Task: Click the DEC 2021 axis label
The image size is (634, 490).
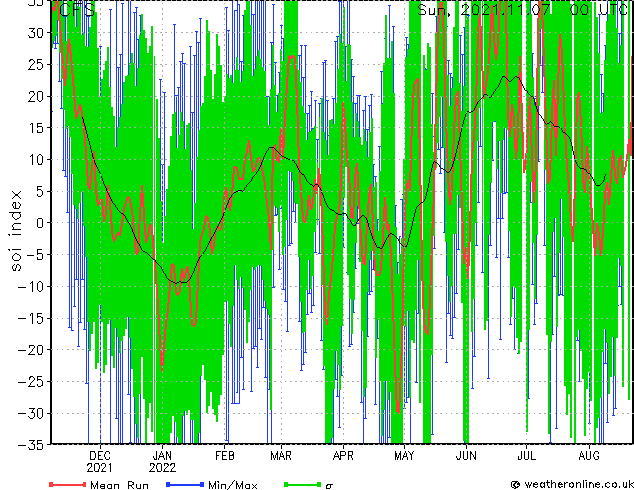Action: (99, 462)
